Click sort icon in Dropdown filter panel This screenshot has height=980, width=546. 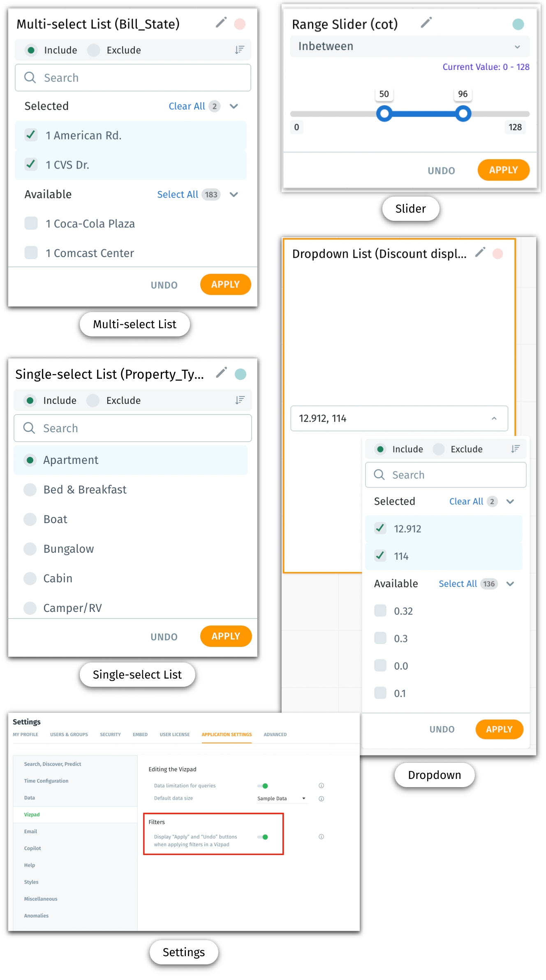(515, 449)
